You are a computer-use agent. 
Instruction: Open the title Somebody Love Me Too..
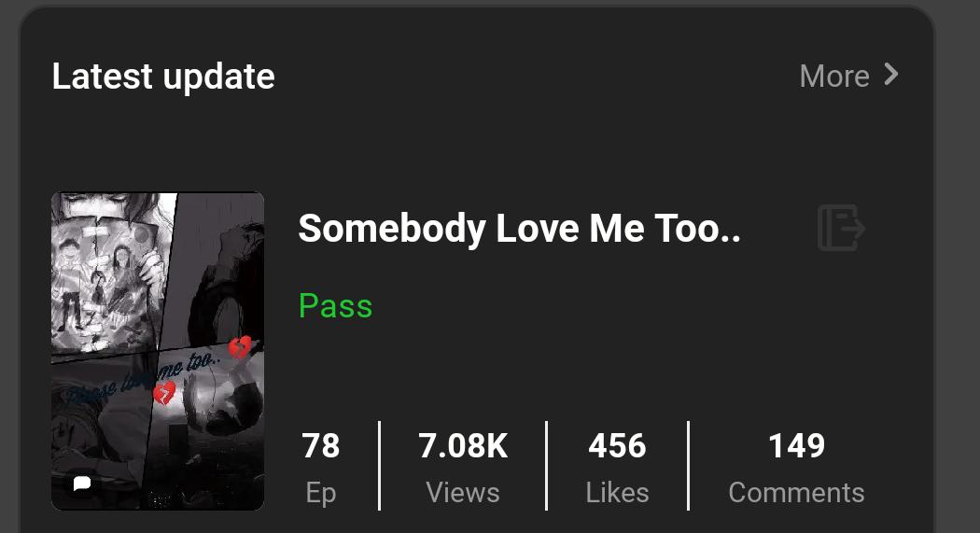click(519, 229)
